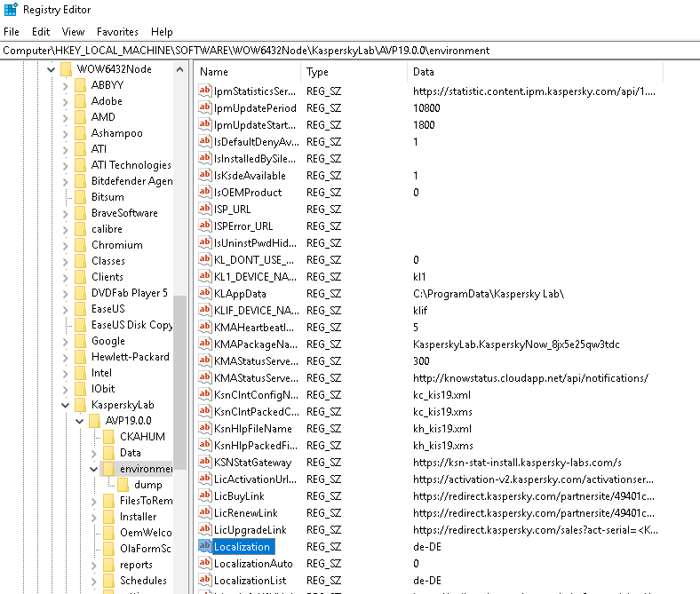
Task: Click the tree pane vertical scrollbar
Action: (x=181, y=355)
